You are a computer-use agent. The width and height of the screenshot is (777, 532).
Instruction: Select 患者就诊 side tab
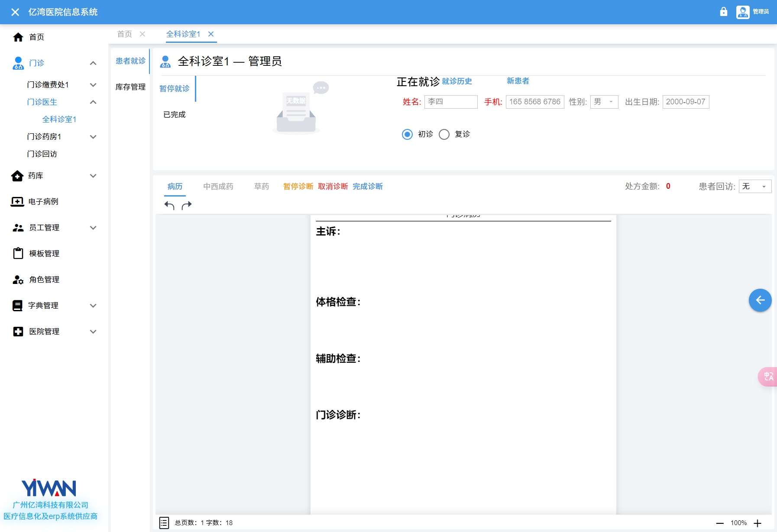pos(130,61)
